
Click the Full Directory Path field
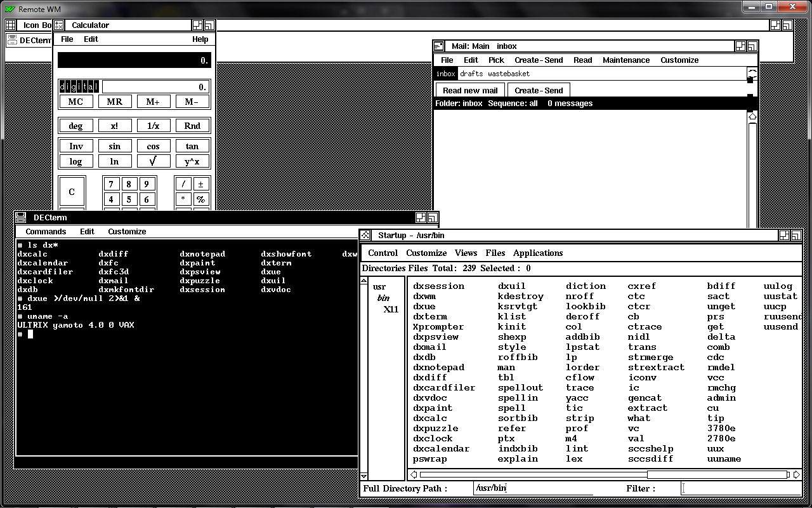(x=534, y=488)
